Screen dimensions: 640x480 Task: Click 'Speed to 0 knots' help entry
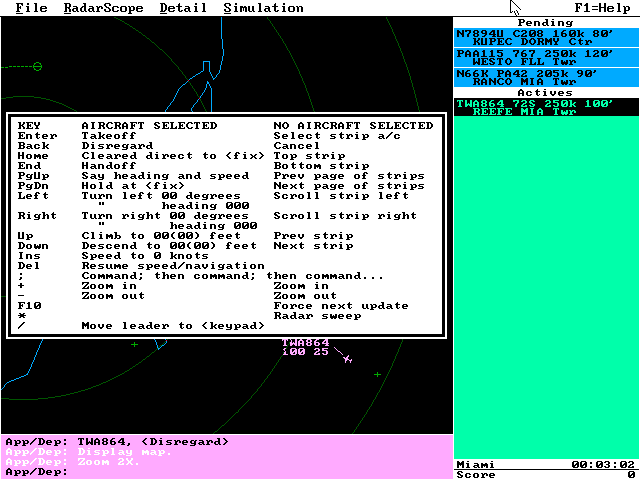point(145,256)
